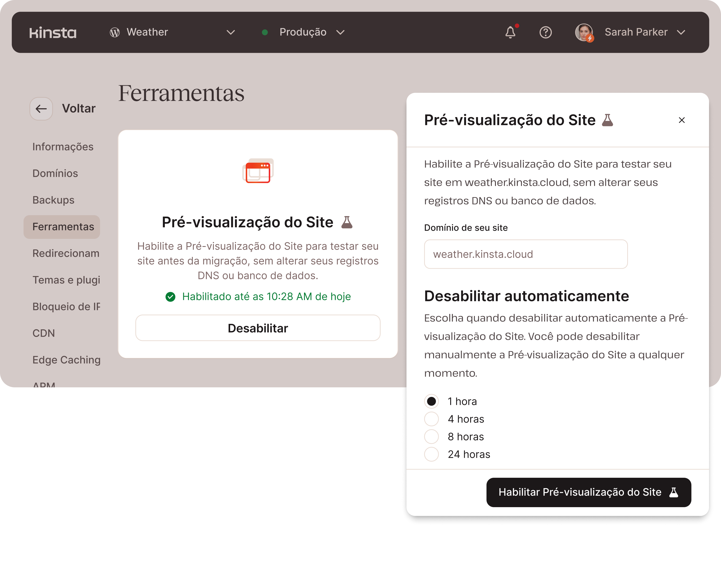
Task: Expand the Weather site dropdown
Action: (x=231, y=33)
